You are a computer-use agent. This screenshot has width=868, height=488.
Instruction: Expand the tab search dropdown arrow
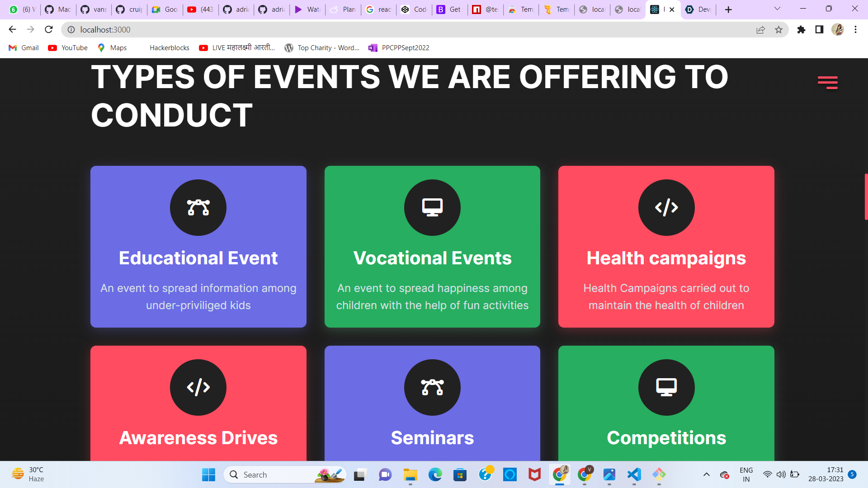click(x=777, y=9)
